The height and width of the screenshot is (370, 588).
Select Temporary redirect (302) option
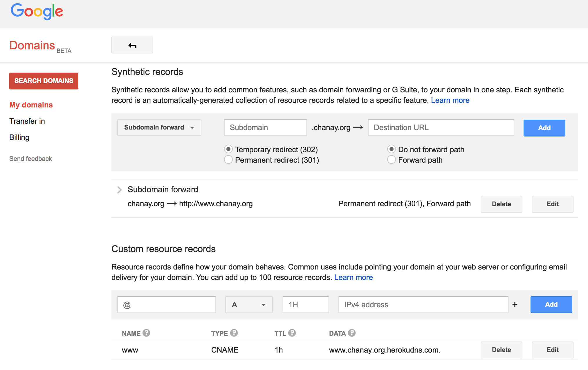pyautogui.click(x=228, y=149)
